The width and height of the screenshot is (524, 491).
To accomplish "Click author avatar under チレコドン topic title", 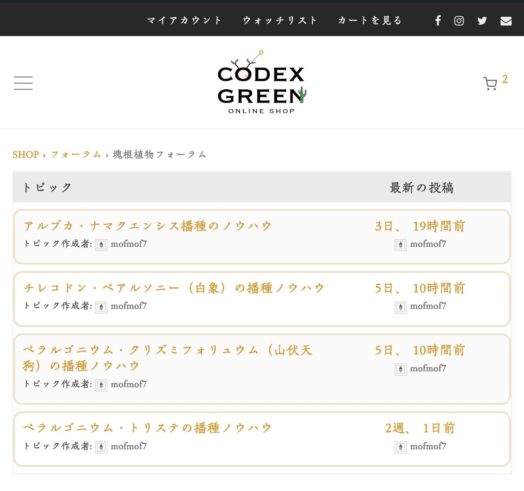I will point(101,306).
